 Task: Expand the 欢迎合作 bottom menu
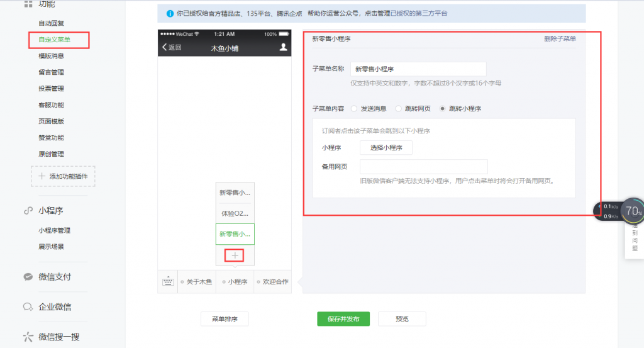pyautogui.click(x=272, y=282)
